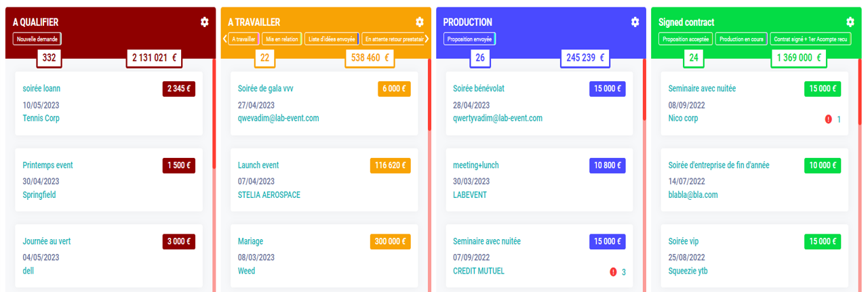Click the 1 500 € amount badge

[179, 165]
